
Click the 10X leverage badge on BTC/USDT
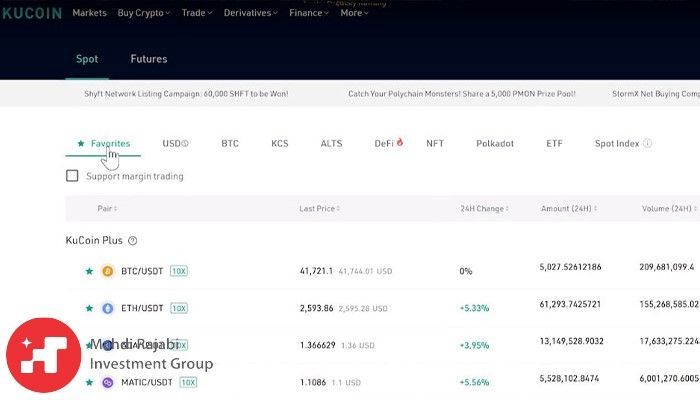(179, 271)
